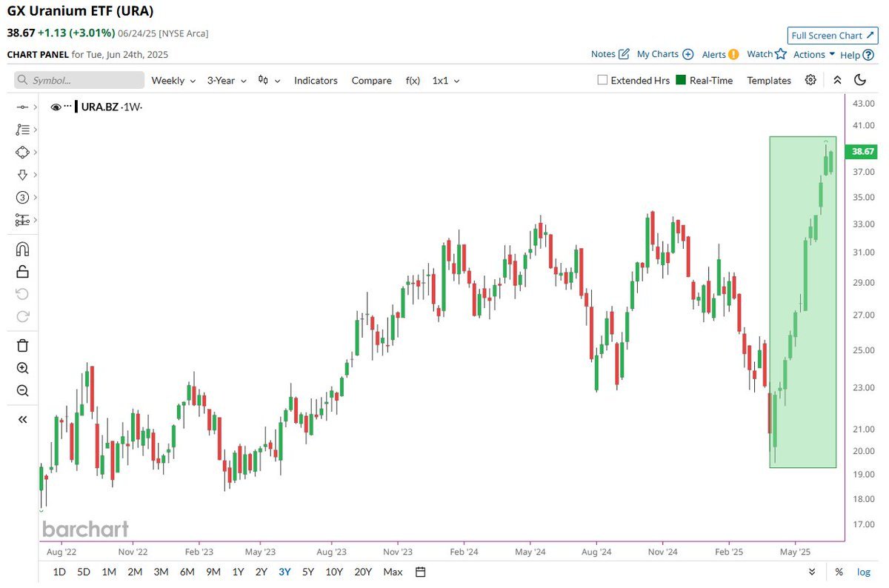Collapse toolbar with double up chevron
The image size is (889, 588).
[837, 80]
